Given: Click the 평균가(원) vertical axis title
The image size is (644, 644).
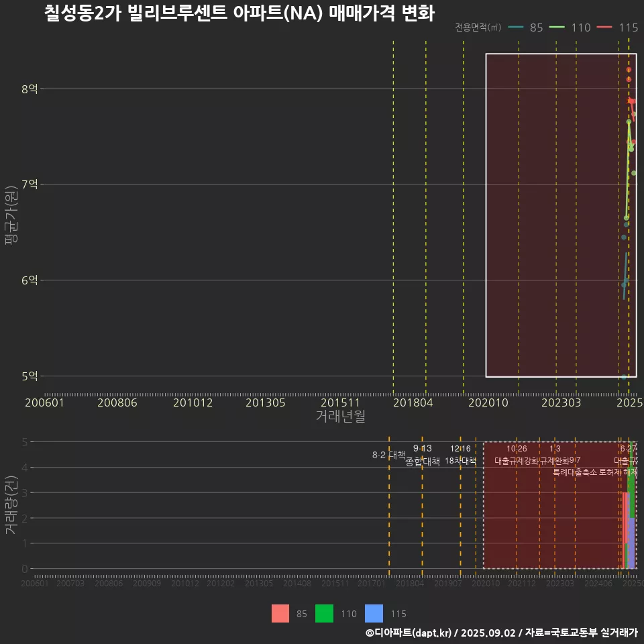Looking at the screenshot, I should 11,215.
